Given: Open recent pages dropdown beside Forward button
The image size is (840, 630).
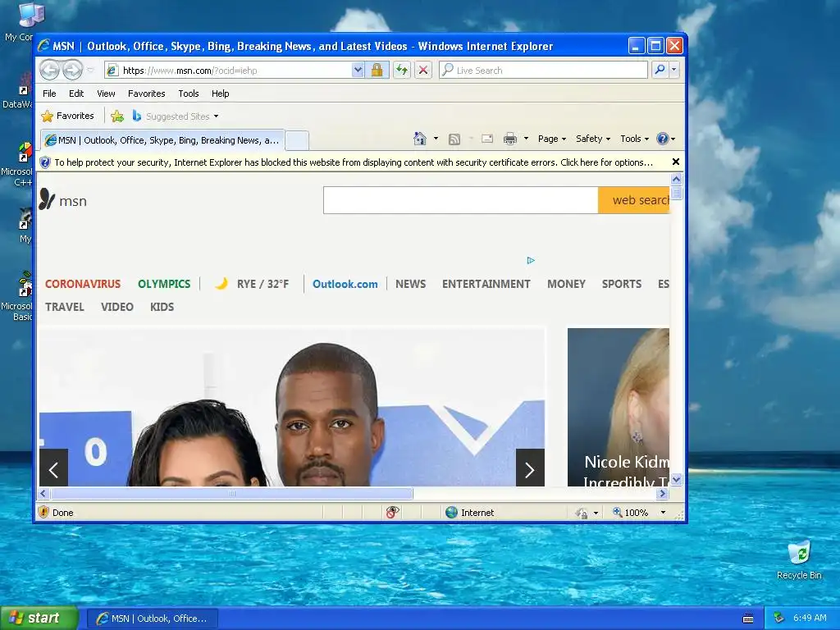Looking at the screenshot, I should pyautogui.click(x=90, y=71).
